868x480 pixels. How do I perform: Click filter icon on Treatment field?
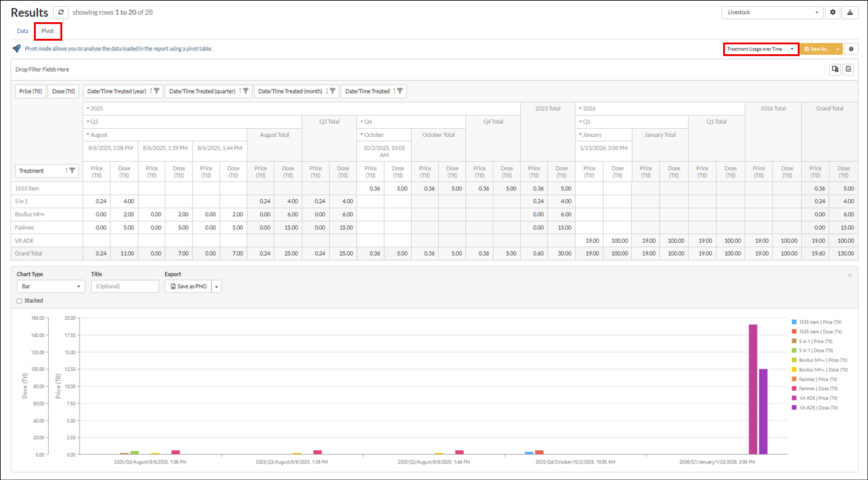pos(72,171)
